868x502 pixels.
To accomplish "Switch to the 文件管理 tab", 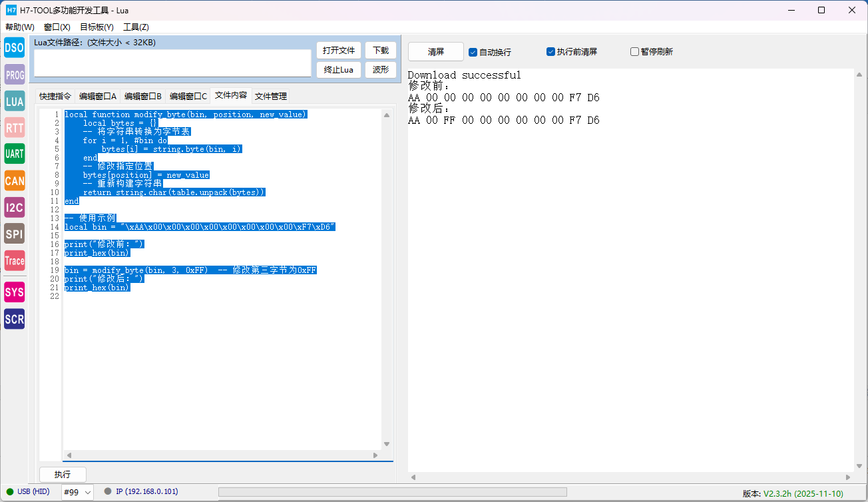I will pyautogui.click(x=271, y=96).
